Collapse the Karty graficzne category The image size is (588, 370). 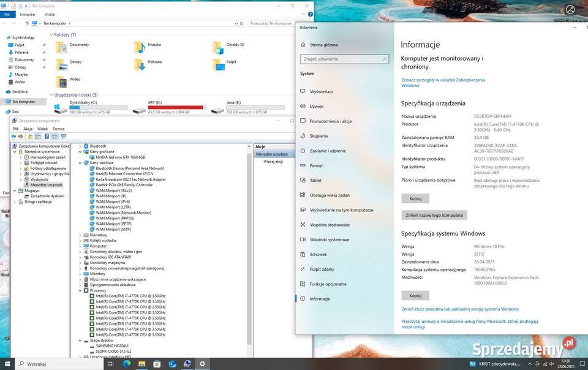pos(80,151)
